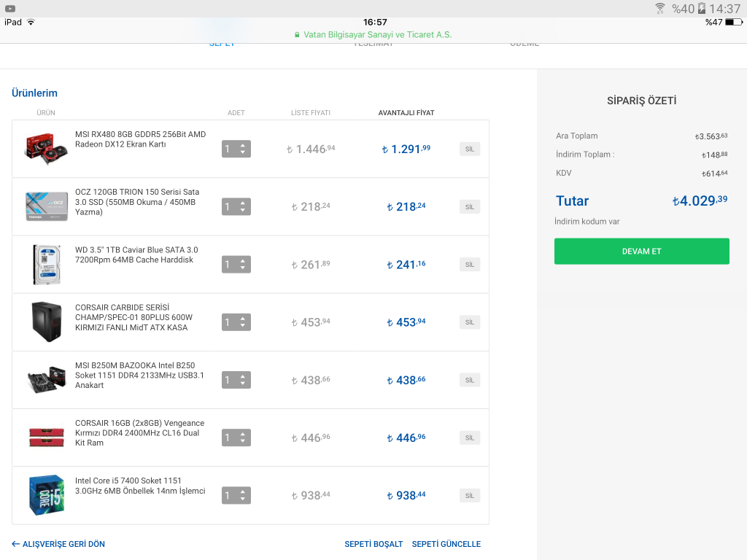The width and height of the screenshot is (747, 560).
Task: Go back via ALIŞVERİŞE GERİ DÖN
Action: (x=58, y=544)
